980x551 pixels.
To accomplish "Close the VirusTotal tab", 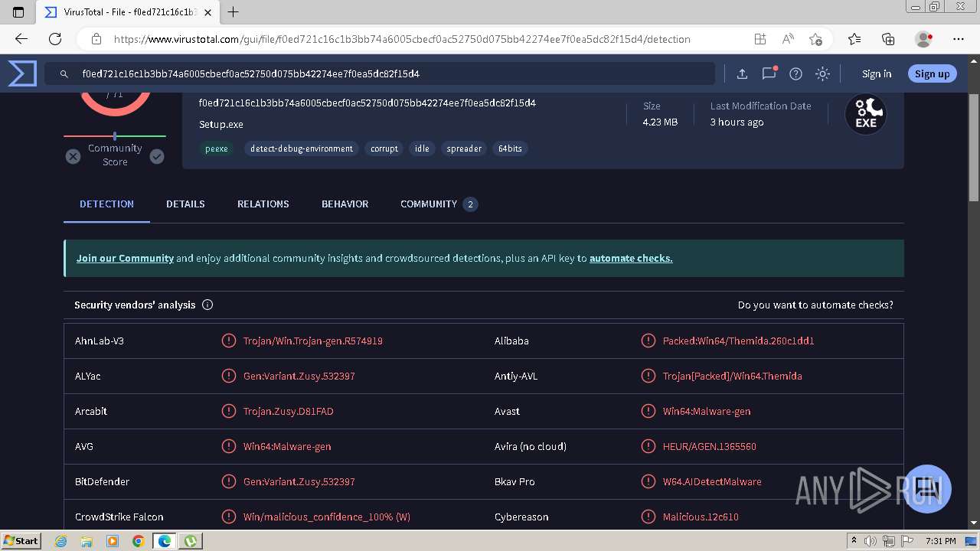I will click(x=207, y=12).
